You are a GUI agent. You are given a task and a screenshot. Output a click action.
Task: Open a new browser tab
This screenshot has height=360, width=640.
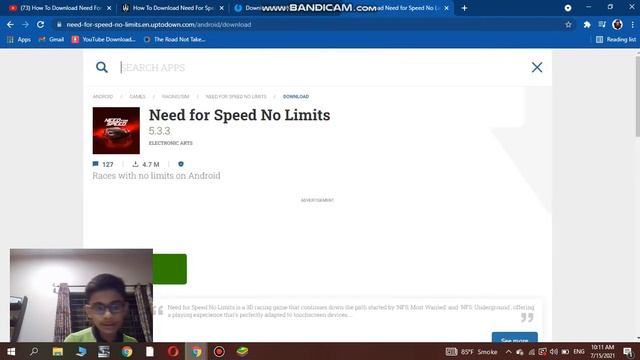point(464,8)
